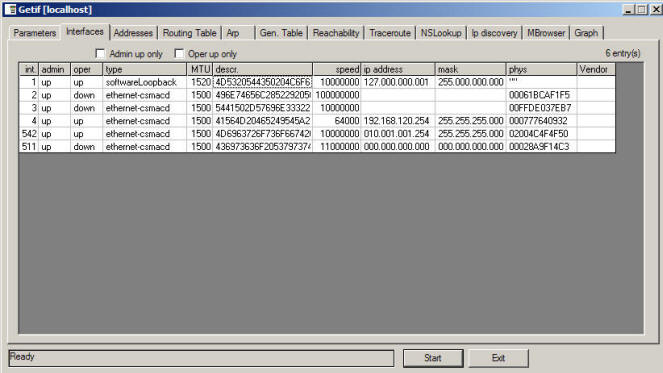663x373 pixels.
Task: Switch to the NSLookup tab
Action: [441, 33]
